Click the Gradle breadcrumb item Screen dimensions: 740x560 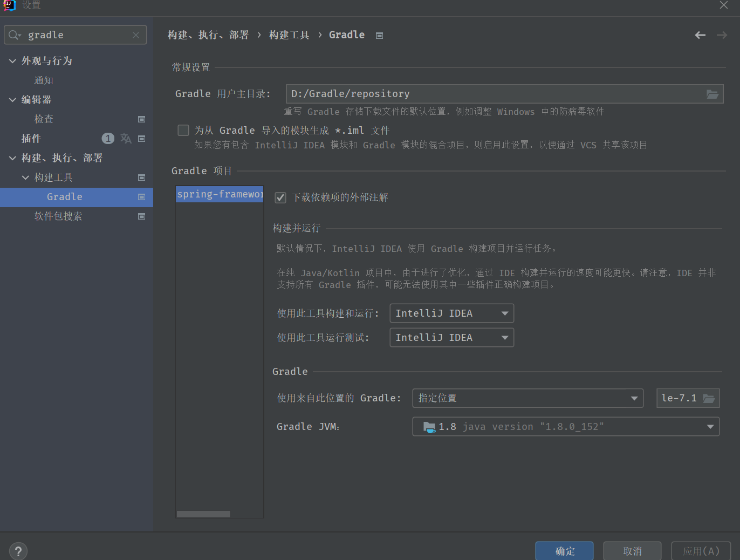point(347,35)
